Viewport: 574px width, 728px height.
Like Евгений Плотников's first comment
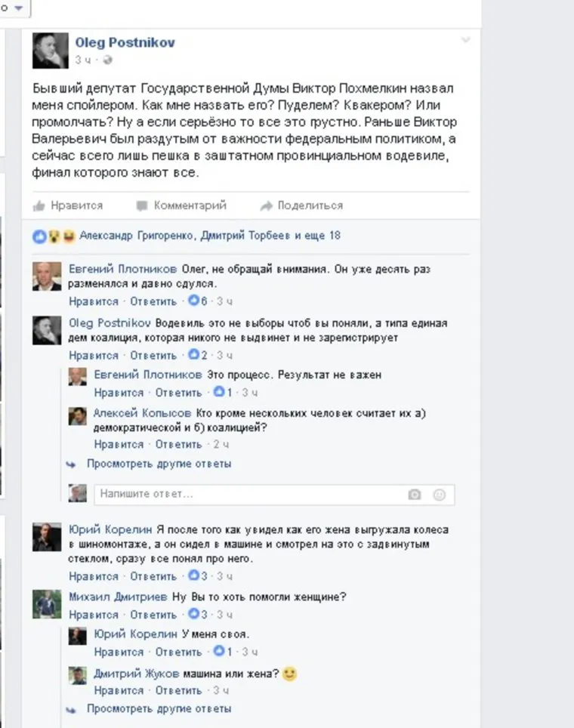pos(94,301)
